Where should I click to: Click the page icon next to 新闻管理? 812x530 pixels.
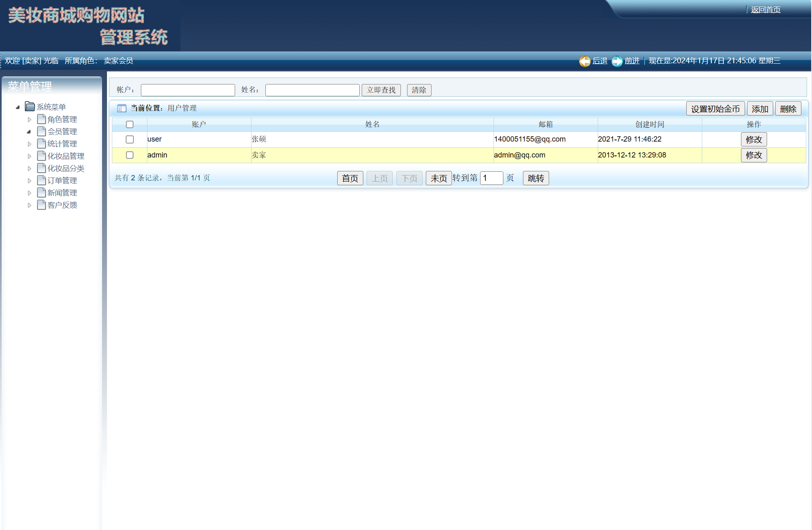(41, 193)
